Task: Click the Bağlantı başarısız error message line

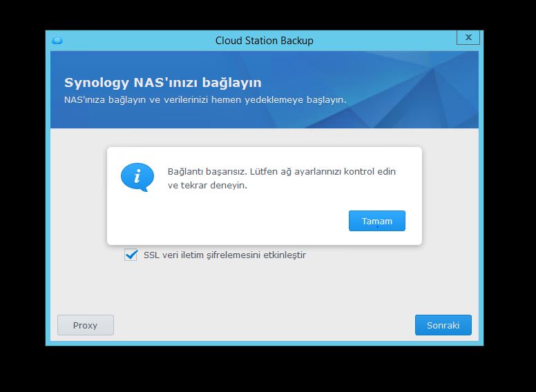Action: tap(281, 171)
